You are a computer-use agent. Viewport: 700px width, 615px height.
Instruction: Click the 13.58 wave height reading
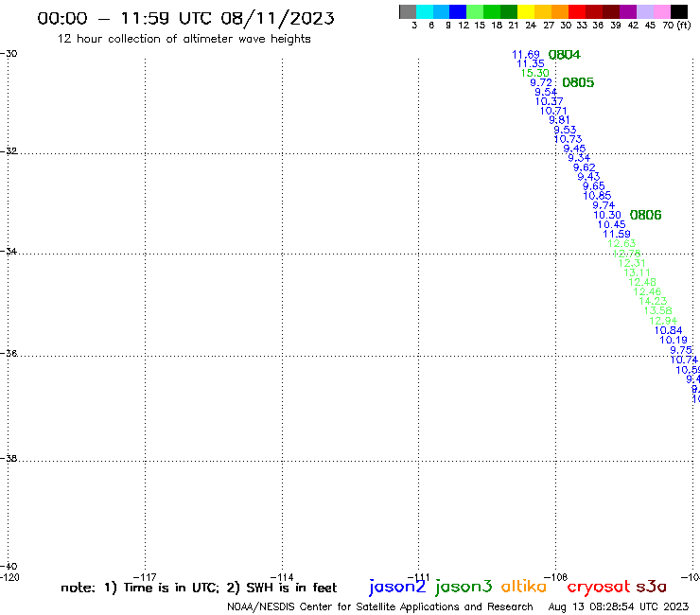[658, 310]
